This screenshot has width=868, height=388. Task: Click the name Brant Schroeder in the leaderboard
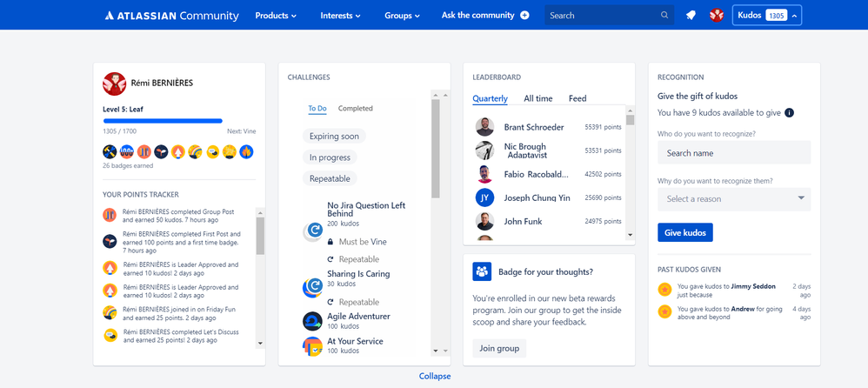534,127
